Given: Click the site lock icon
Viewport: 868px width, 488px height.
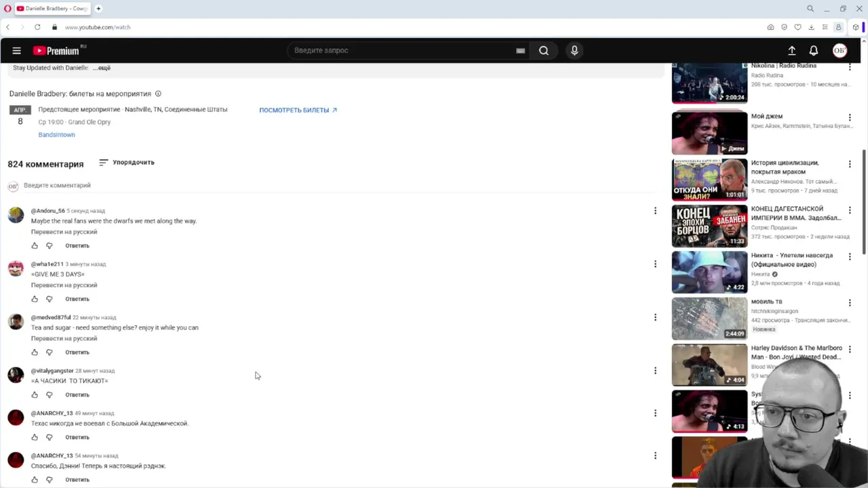Looking at the screenshot, I should [x=54, y=27].
